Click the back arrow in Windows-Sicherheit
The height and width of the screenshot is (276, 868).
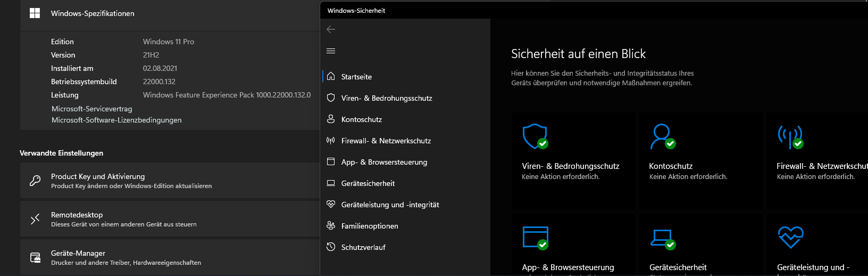point(331,29)
